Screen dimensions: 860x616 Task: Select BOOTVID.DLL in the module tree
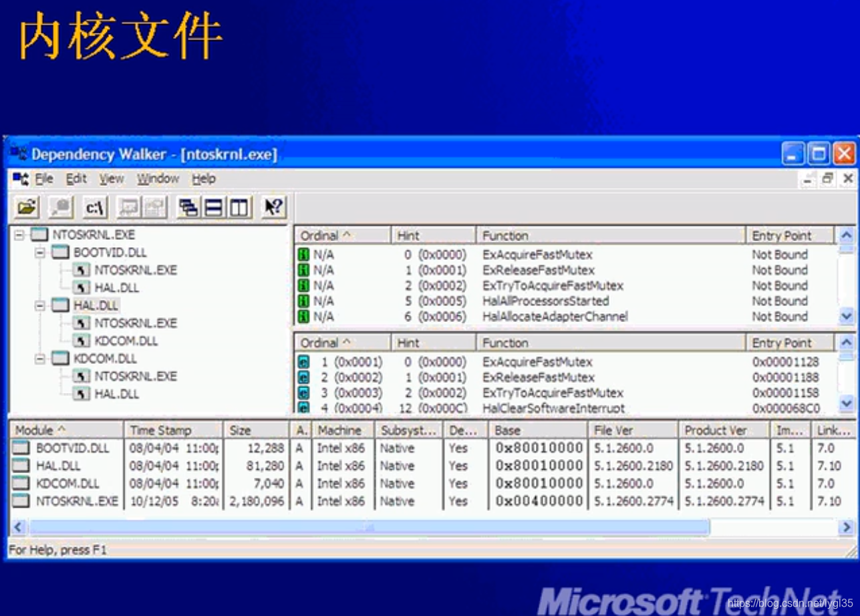coord(110,253)
